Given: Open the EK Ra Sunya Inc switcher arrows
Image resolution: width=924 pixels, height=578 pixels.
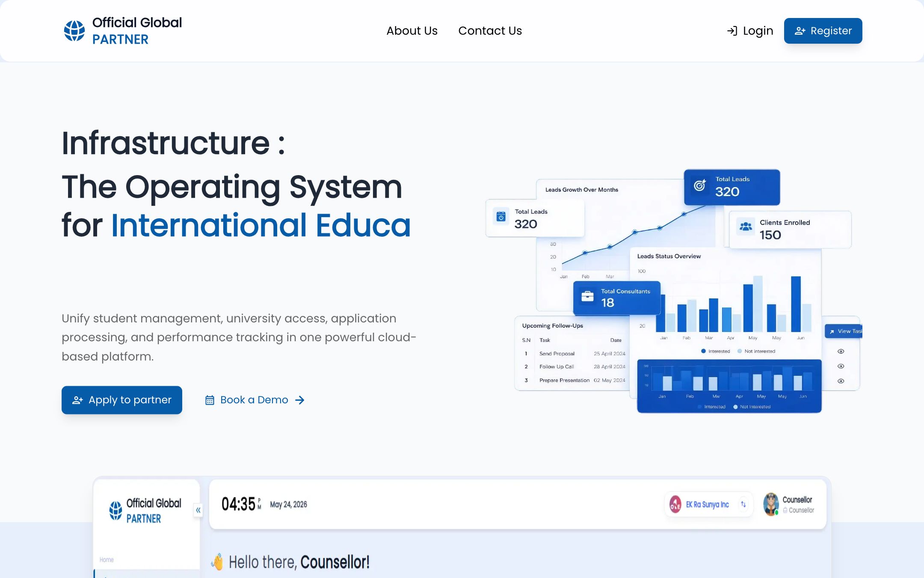Looking at the screenshot, I should pos(743,504).
